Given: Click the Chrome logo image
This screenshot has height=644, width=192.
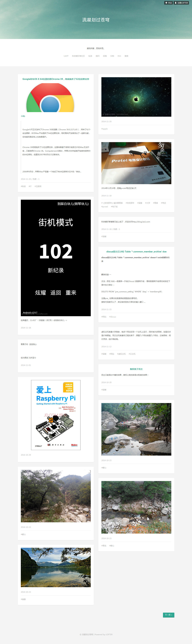Looking at the screenshot, I should pyautogui.click(x=50, y=97).
